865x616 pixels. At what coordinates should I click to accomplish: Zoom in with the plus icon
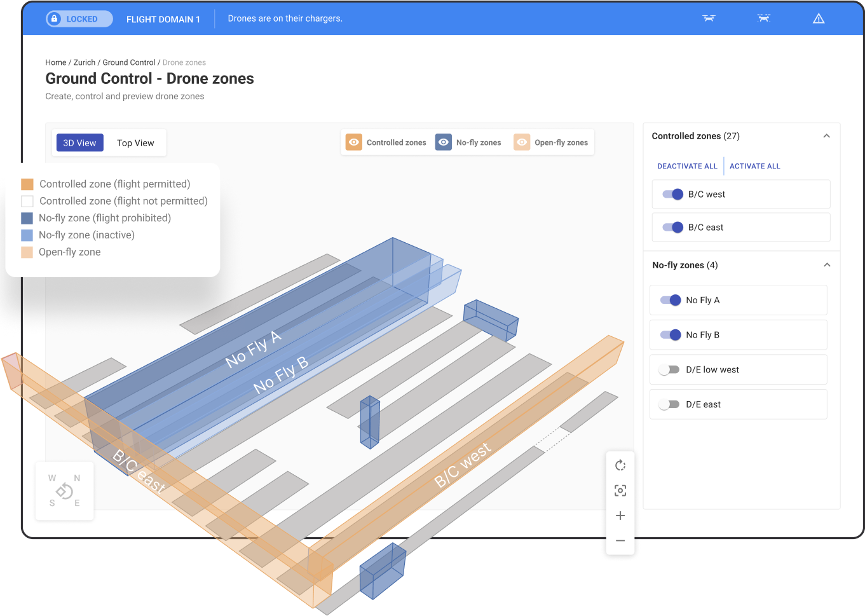620,516
